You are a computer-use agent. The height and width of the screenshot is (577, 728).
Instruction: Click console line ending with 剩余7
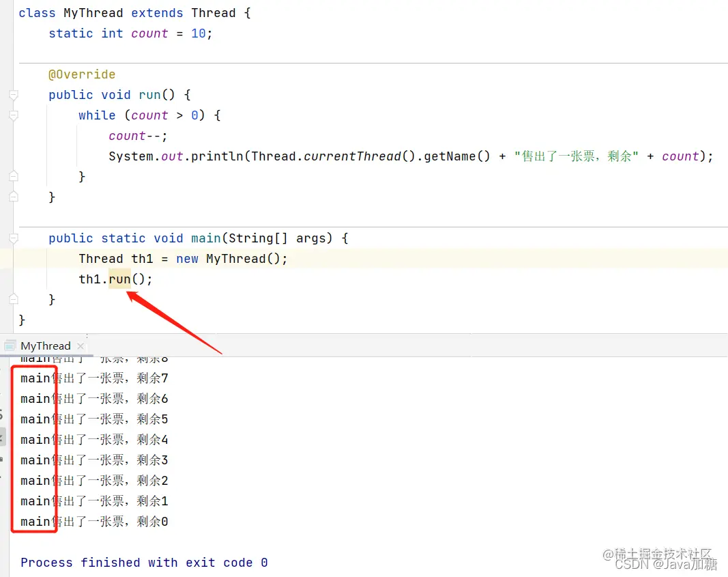[x=94, y=378]
